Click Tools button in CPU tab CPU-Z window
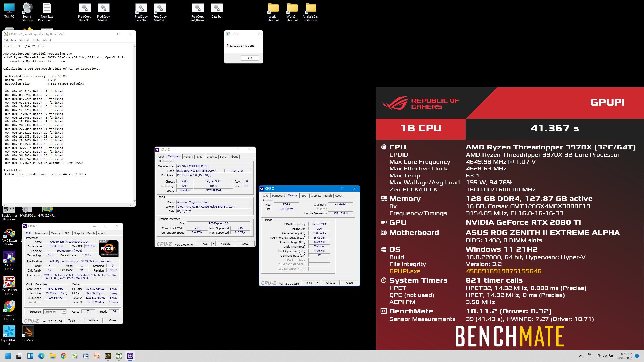Screen dimensions: 644x362 (72, 321)
